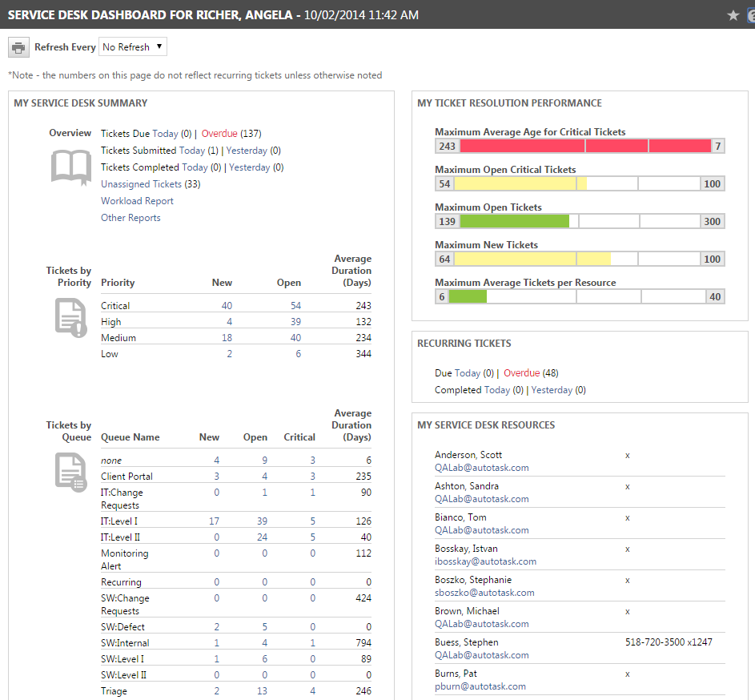Open Overdue tickets link in Overview

[219, 134]
